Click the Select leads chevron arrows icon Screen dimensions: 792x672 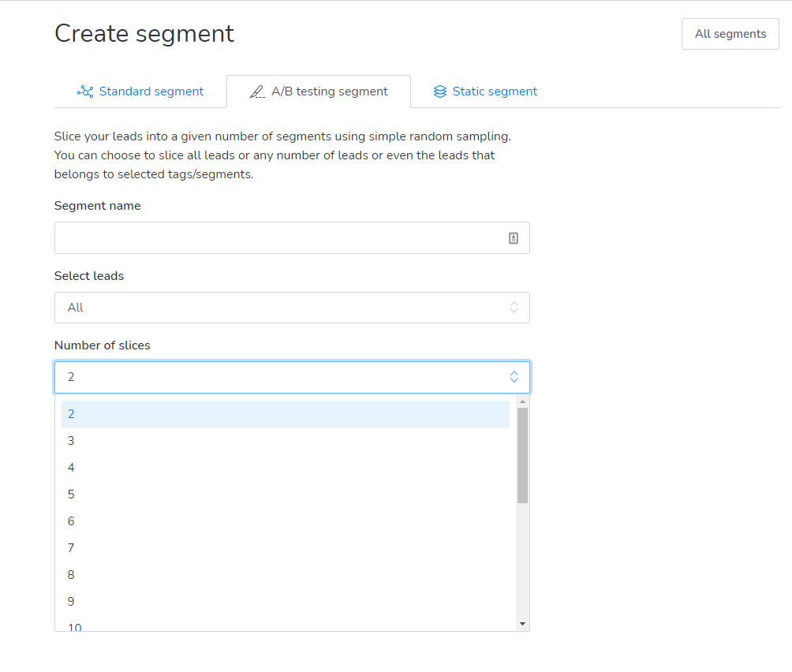click(514, 308)
